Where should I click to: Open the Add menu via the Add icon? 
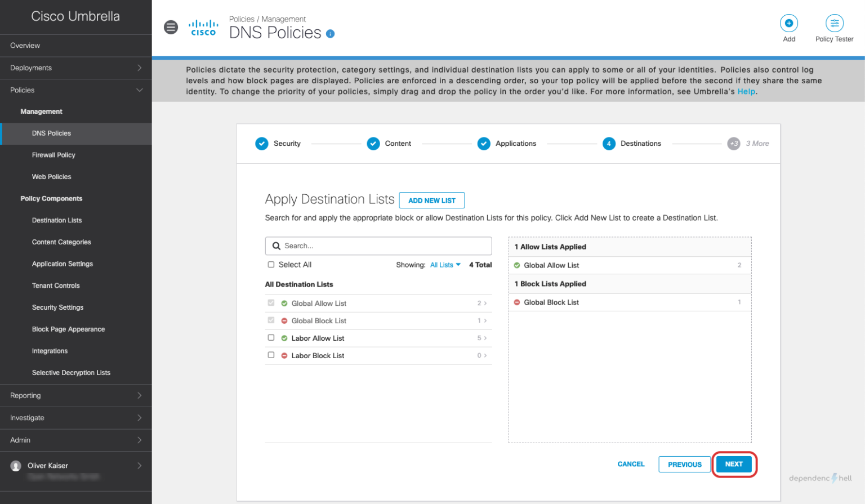(x=788, y=24)
